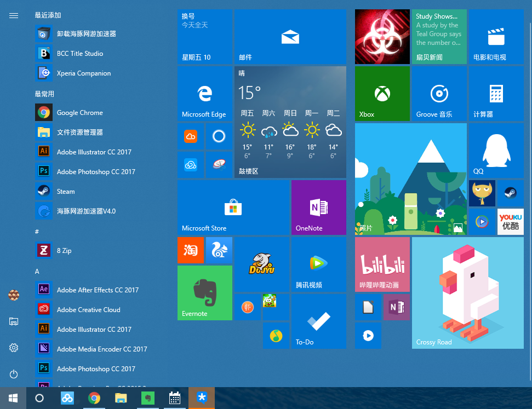
Task: Launch the Youku tile
Action: (510, 222)
